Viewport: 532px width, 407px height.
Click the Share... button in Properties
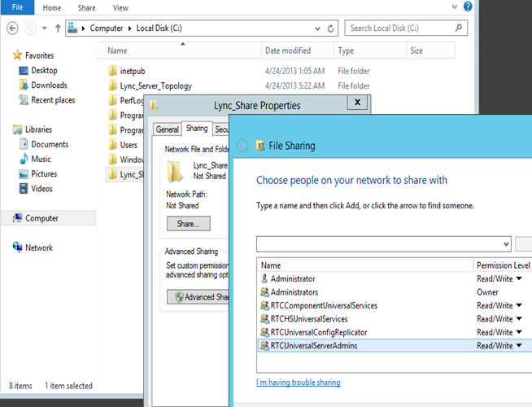(188, 224)
